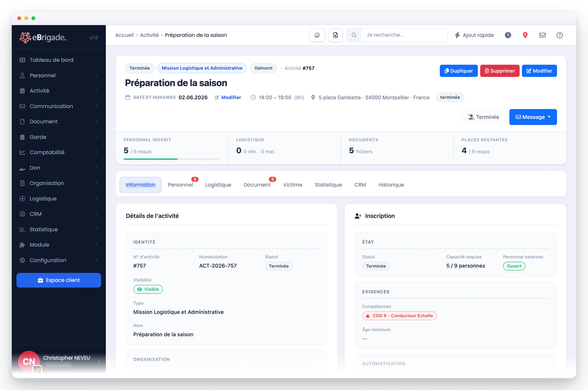The height and width of the screenshot is (390, 588).
Task: Switch to the Personnel tab
Action: point(180,185)
